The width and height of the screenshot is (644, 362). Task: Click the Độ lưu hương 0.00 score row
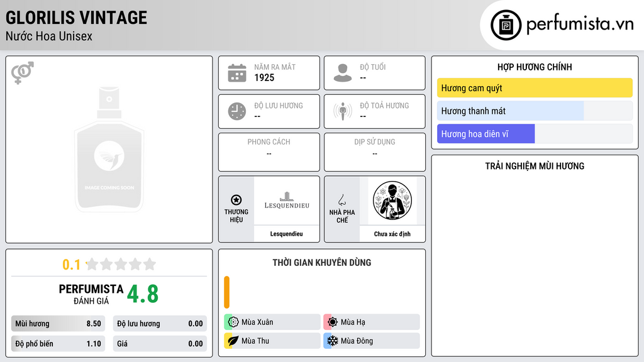(x=160, y=324)
